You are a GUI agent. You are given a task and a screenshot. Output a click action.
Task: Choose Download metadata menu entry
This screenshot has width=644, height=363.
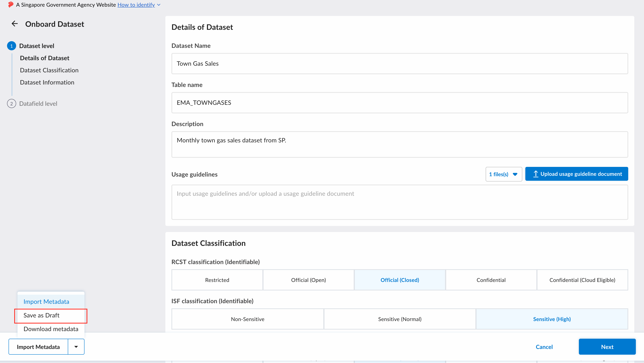(x=51, y=329)
